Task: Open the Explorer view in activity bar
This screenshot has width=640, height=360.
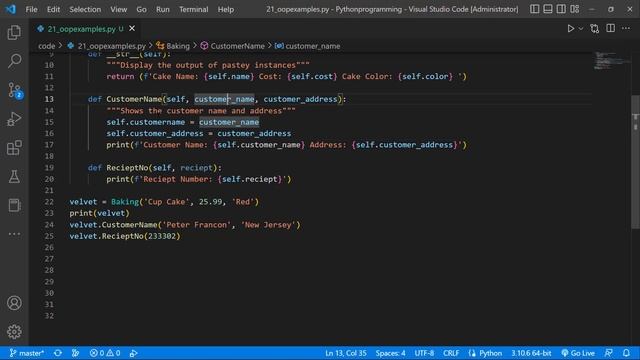Action: 14,32
